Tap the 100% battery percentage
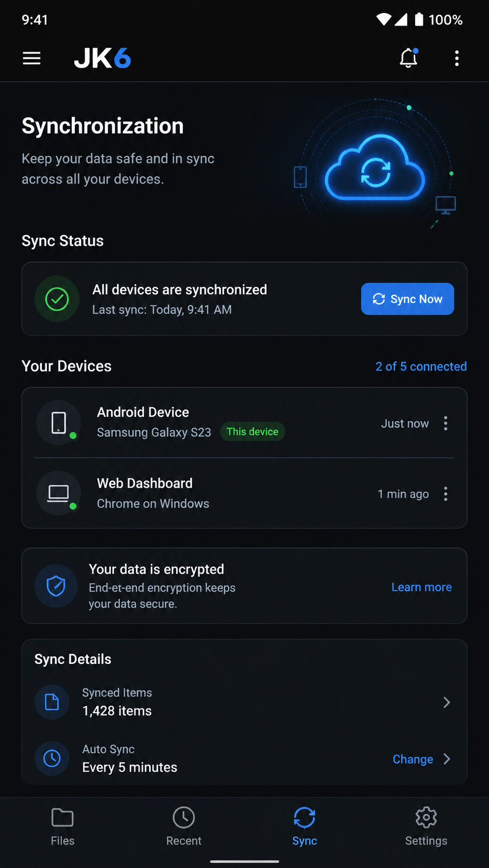This screenshot has width=489, height=868. [445, 20]
